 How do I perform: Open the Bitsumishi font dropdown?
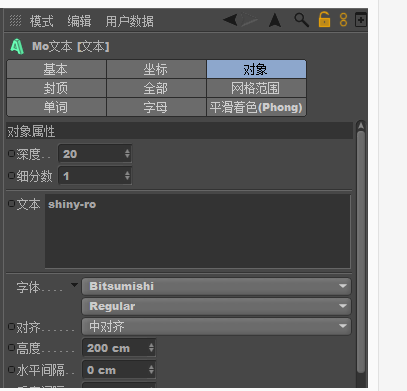pos(216,286)
